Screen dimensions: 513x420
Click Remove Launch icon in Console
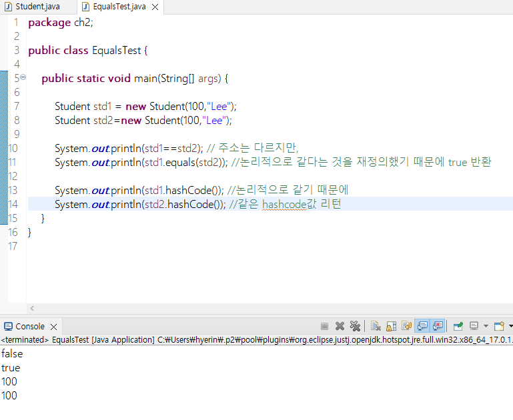[340, 326]
